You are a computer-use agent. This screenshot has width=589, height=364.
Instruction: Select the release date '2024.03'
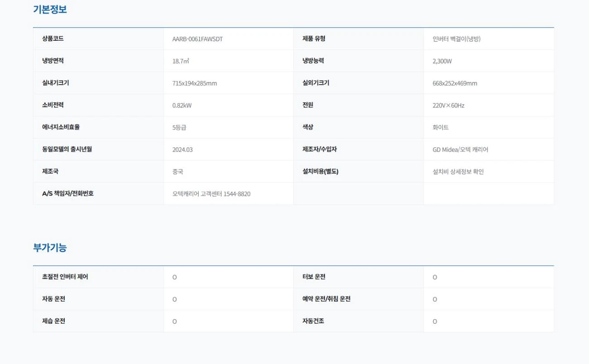(x=183, y=149)
